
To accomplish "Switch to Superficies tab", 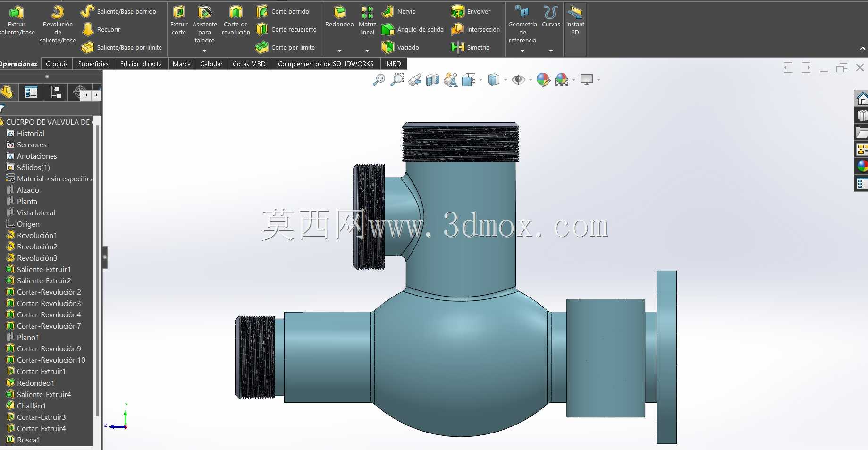I will coord(93,64).
